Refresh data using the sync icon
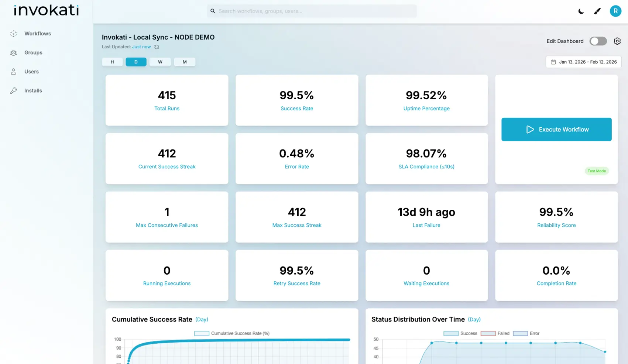This screenshot has height=364, width=628. (x=157, y=47)
